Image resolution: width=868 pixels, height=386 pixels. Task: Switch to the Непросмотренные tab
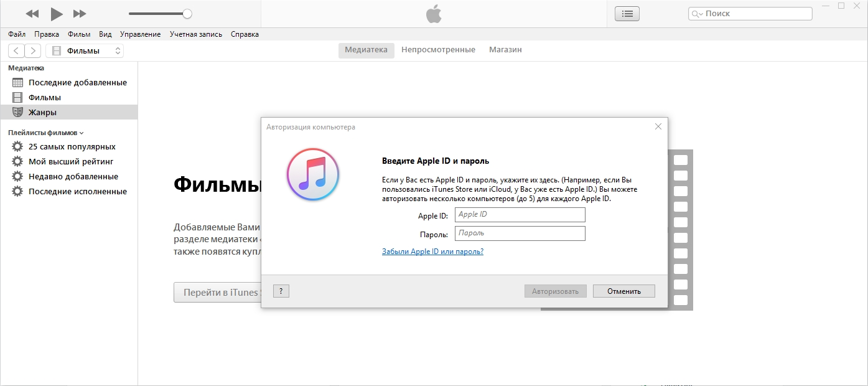[438, 50]
